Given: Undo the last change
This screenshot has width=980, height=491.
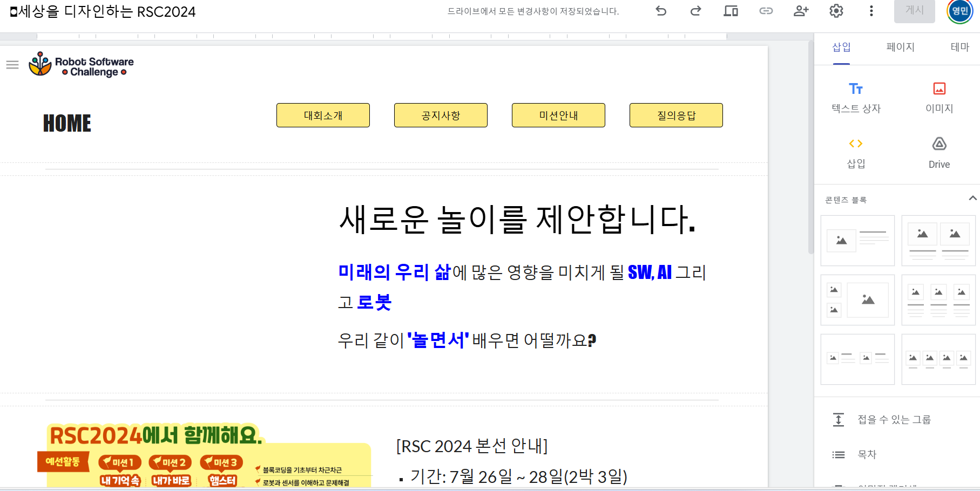Looking at the screenshot, I should [x=661, y=11].
